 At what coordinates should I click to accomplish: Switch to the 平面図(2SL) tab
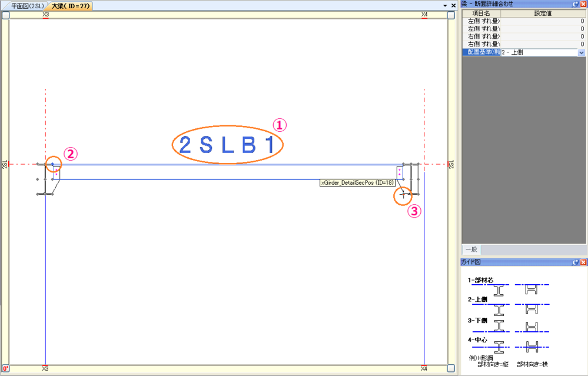28,6
